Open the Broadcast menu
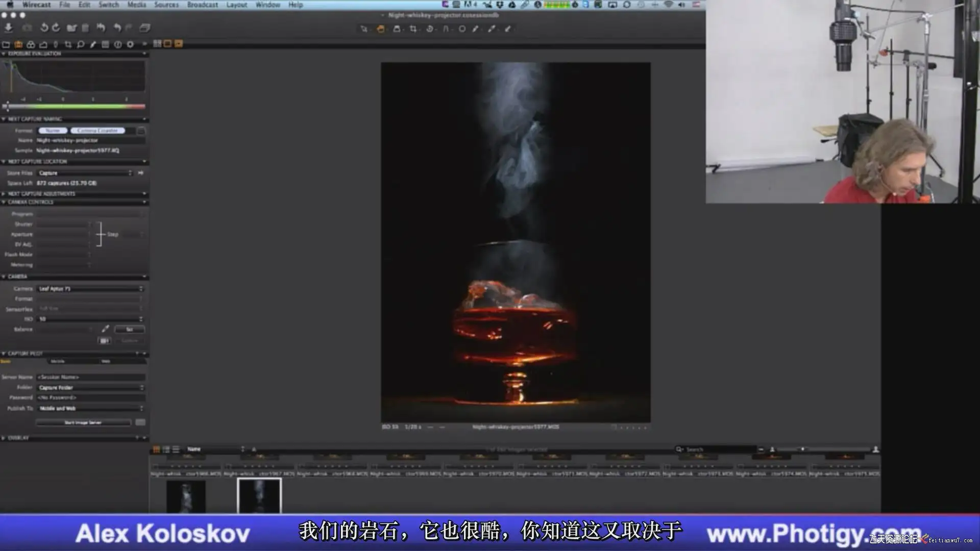Screen dimensions: 980x551 coord(202,5)
